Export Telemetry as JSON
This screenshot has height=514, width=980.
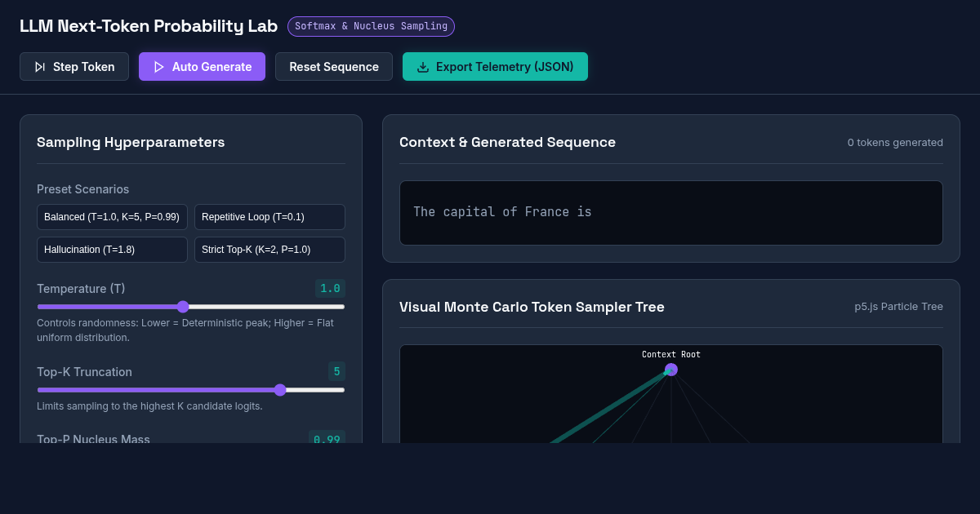click(495, 67)
